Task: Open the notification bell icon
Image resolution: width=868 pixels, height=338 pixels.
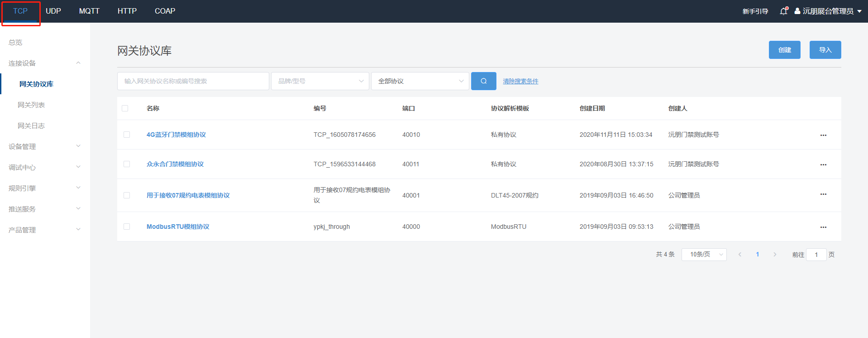Action: (x=783, y=11)
